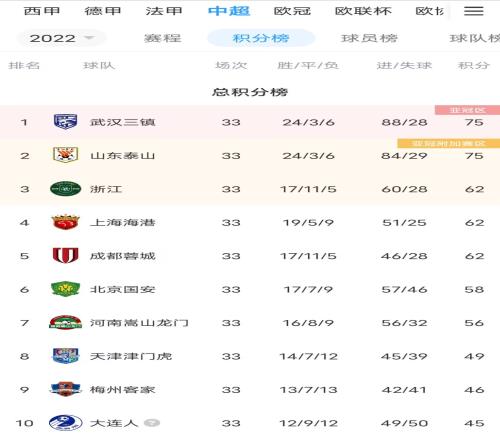The height and width of the screenshot is (440, 500).
Task: Tap the green 浙江 team badge
Action: [65, 189]
